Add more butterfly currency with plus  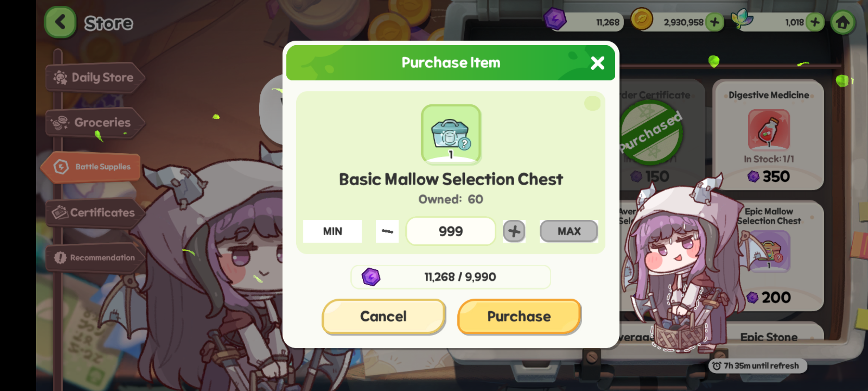click(815, 22)
